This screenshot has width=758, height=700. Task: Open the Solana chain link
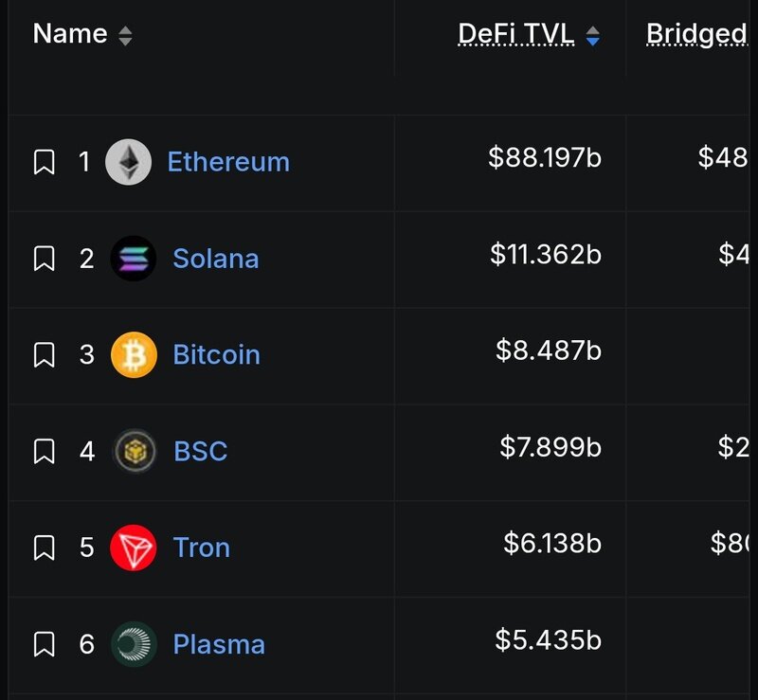216,259
